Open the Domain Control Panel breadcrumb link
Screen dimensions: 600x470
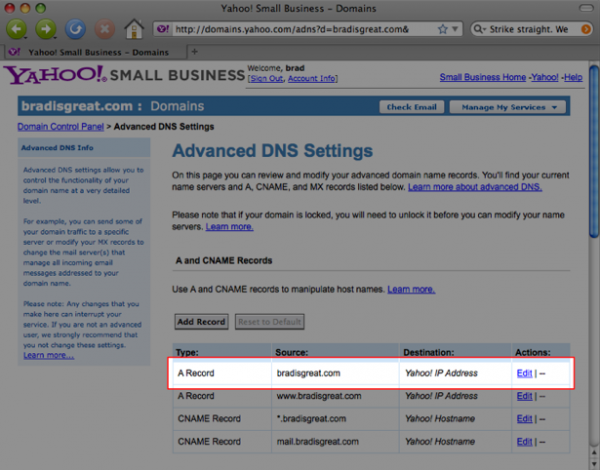(x=62, y=127)
